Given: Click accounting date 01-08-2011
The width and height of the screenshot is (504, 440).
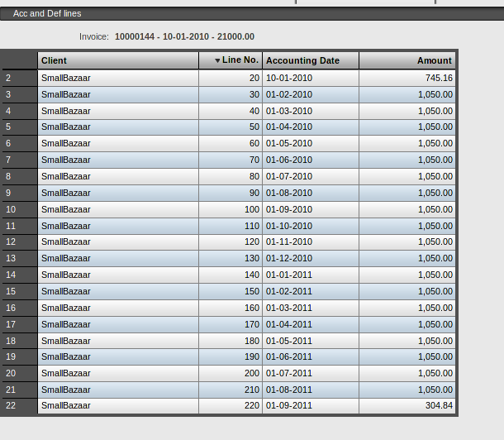Looking at the screenshot, I should coord(311,390).
